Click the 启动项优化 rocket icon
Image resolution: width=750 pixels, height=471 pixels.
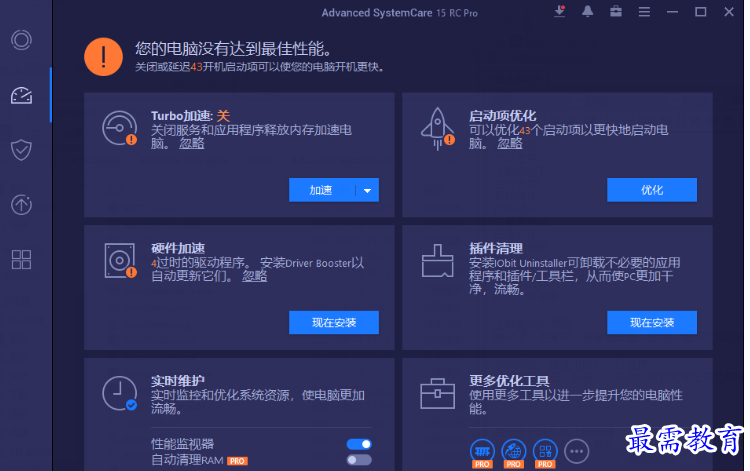point(437,128)
